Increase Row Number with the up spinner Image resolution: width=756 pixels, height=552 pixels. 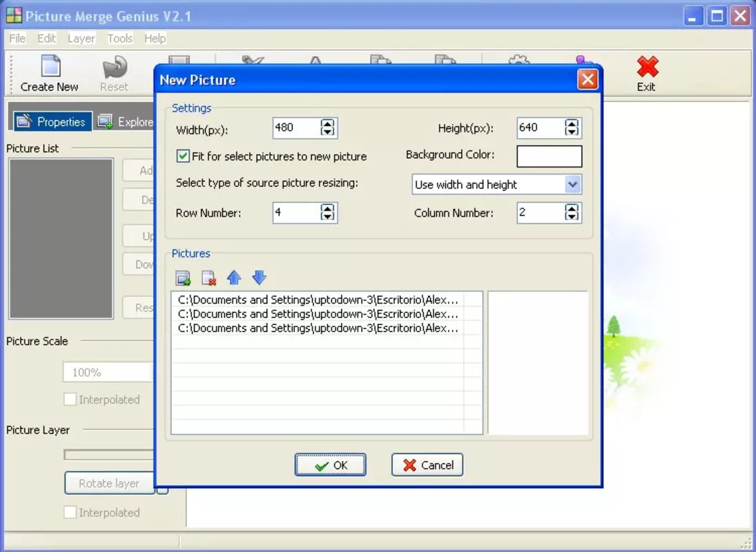point(327,208)
